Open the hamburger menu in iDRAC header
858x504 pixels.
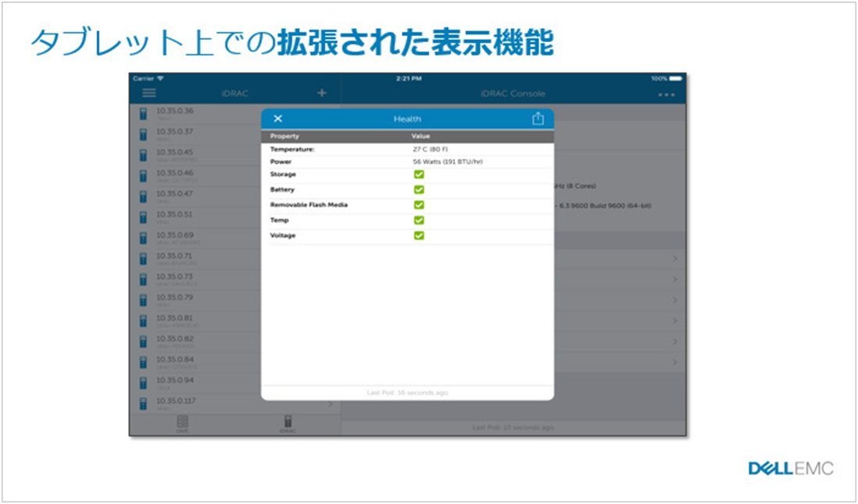[148, 92]
